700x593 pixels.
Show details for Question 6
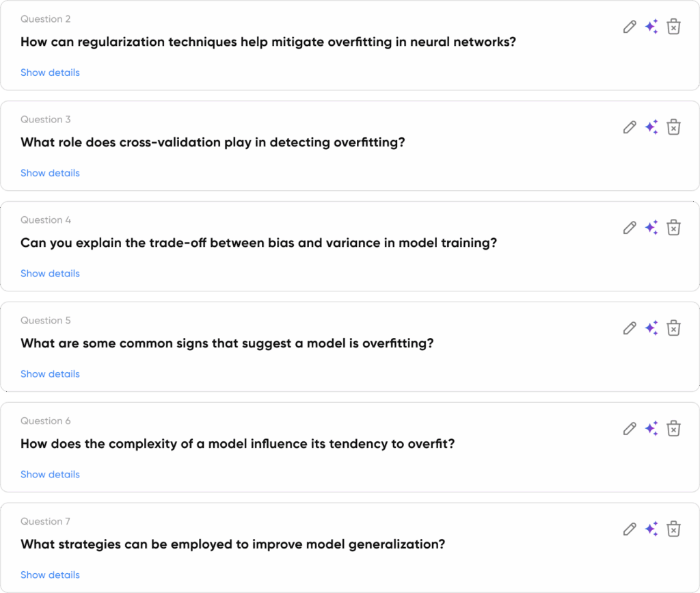pos(50,475)
